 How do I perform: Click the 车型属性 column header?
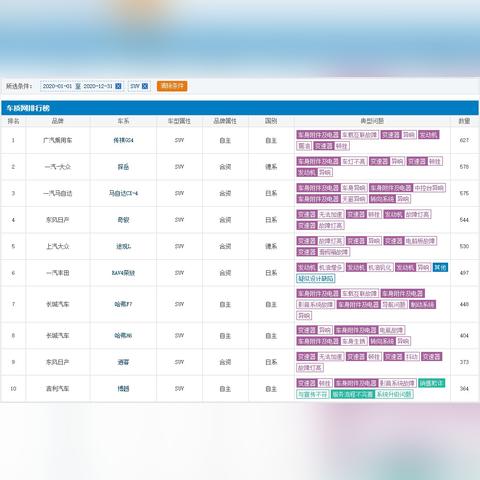click(179, 121)
